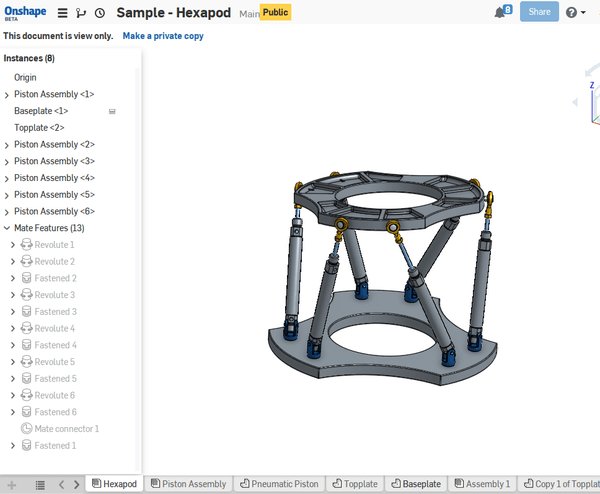Click the Revolute 5 mate icon
Image resolution: width=600 pixels, height=494 pixels.
click(26, 361)
